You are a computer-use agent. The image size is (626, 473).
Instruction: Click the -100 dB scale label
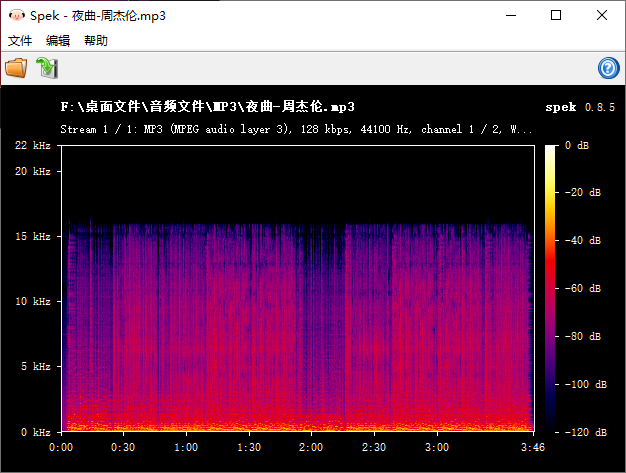586,384
